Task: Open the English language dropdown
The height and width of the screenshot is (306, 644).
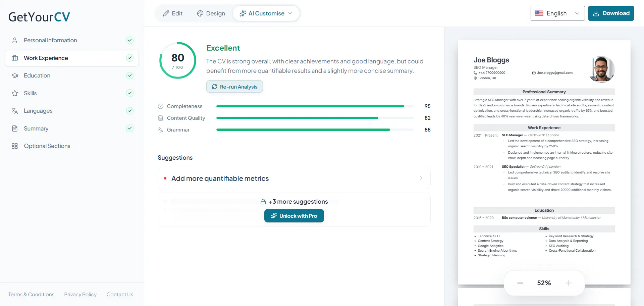Action: point(557,13)
